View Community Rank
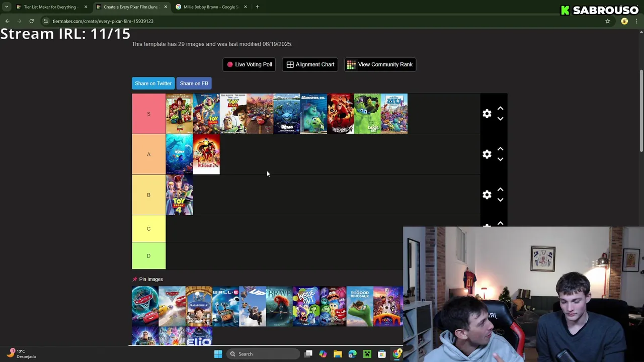This screenshot has height=362, width=644. (x=380, y=64)
